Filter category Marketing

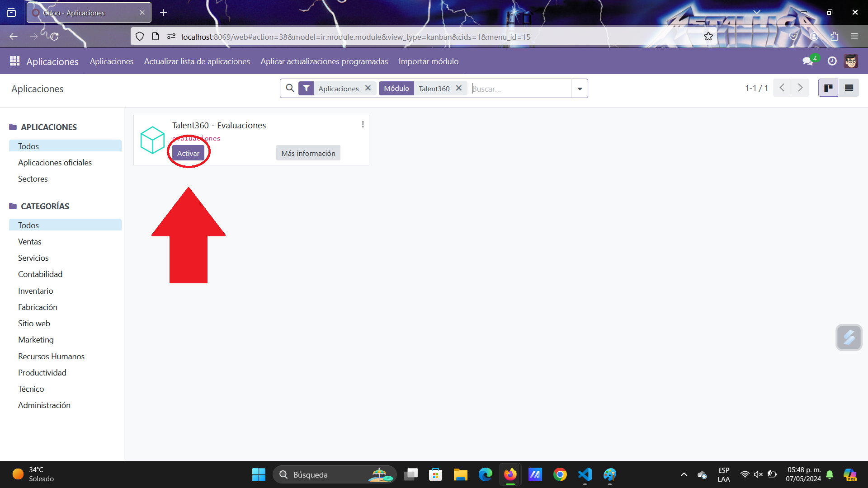pos(65,339)
